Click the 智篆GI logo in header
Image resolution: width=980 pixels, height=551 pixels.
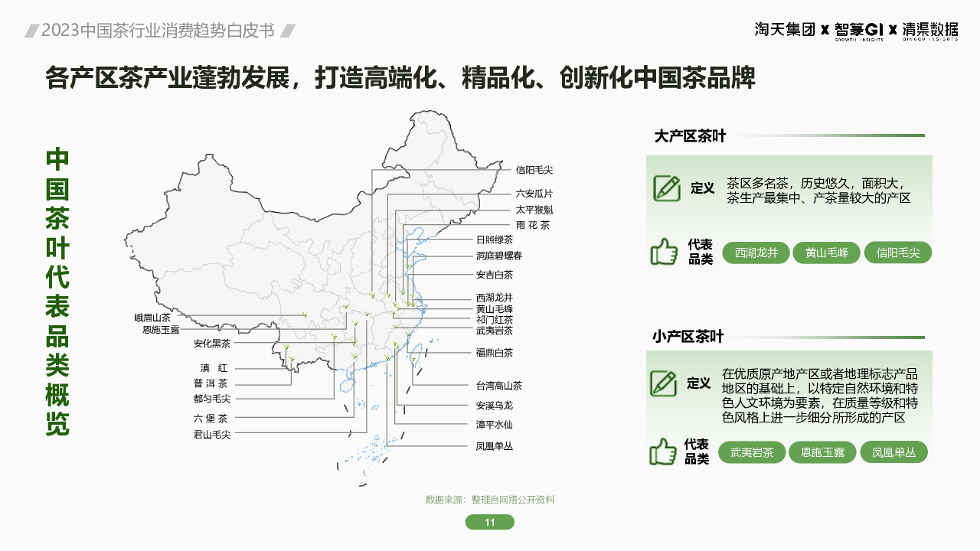859,31
